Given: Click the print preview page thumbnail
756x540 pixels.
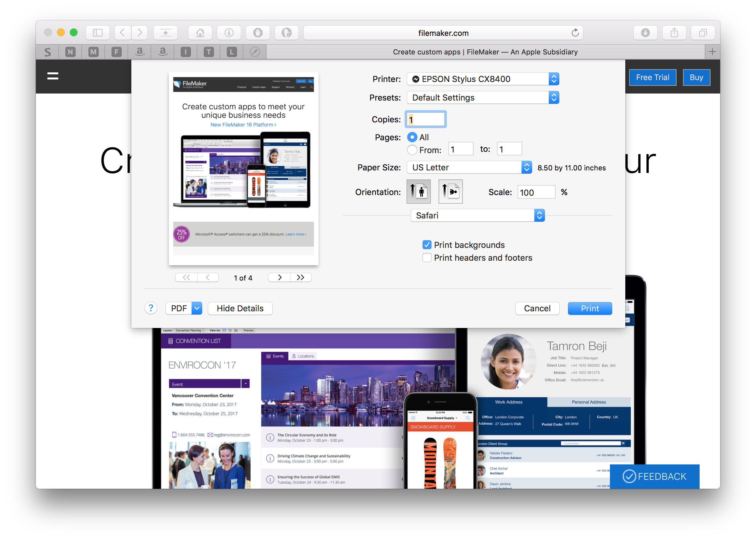Looking at the screenshot, I should [243, 168].
